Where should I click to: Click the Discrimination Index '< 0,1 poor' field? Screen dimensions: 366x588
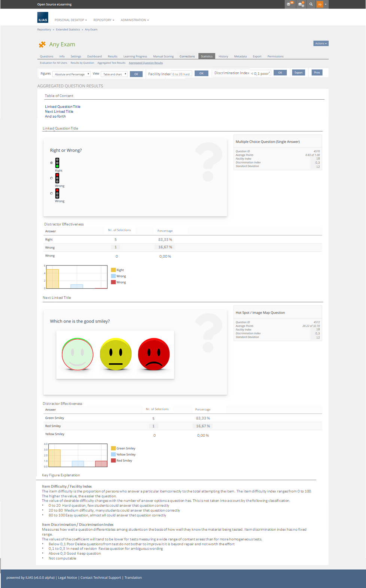point(260,73)
